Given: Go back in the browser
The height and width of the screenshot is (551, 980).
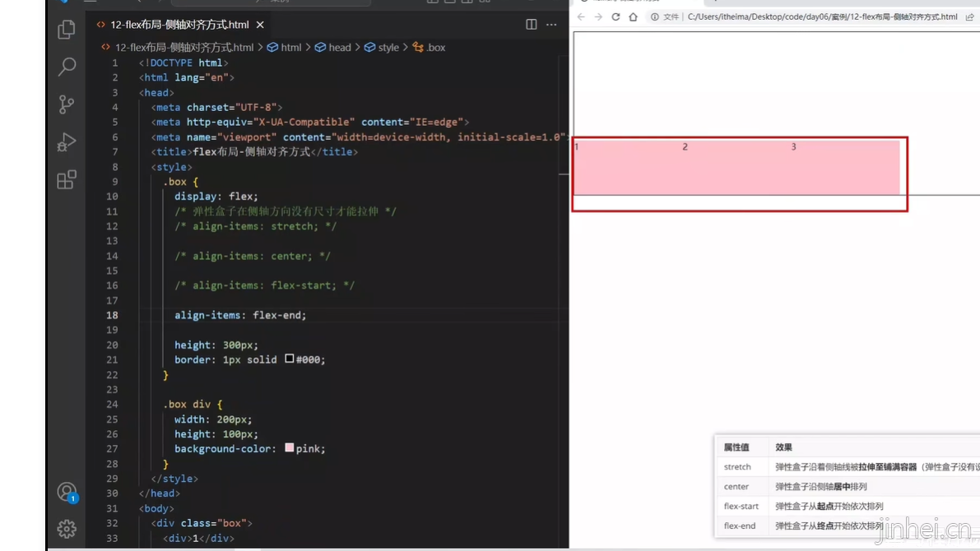Looking at the screenshot, I should tap(581, 17).
